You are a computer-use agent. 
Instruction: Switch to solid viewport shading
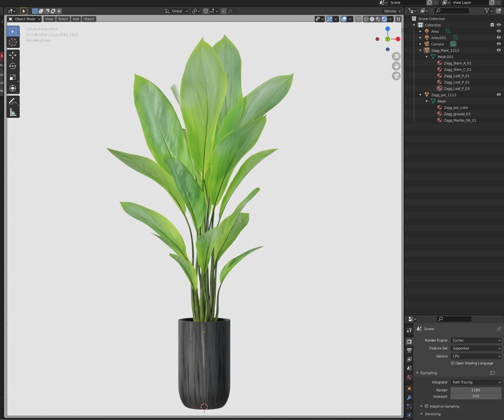pos(372,19)
